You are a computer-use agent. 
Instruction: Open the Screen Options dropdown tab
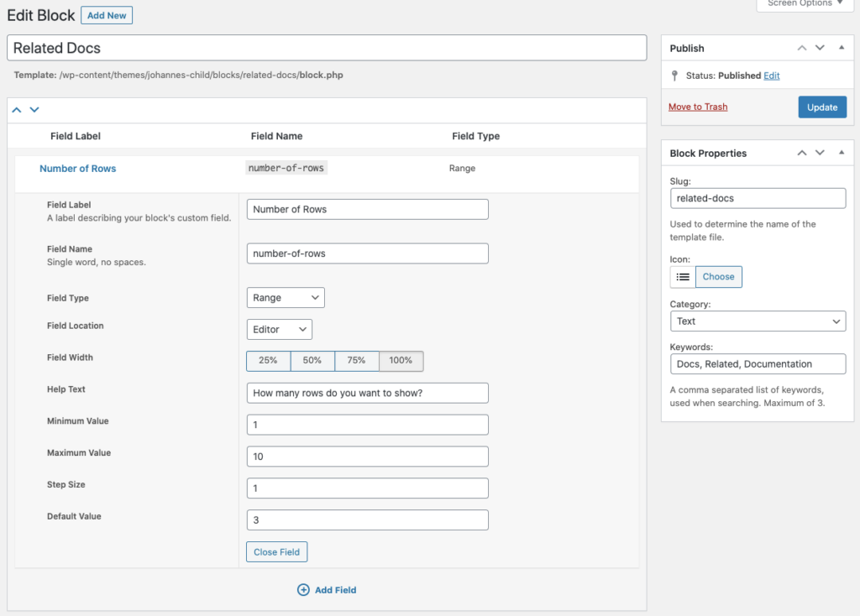(805, 4)
